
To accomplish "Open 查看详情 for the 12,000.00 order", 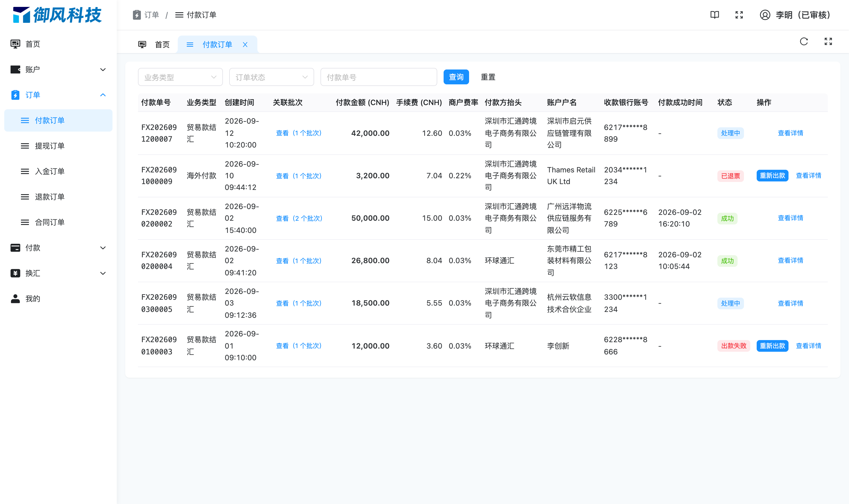I will [x=808, y=346].
